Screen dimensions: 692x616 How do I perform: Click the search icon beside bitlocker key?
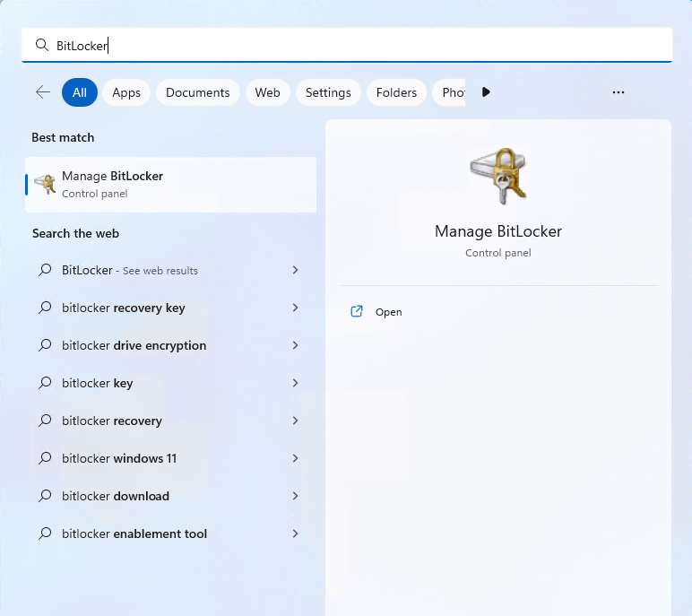[x=45, y=383]
